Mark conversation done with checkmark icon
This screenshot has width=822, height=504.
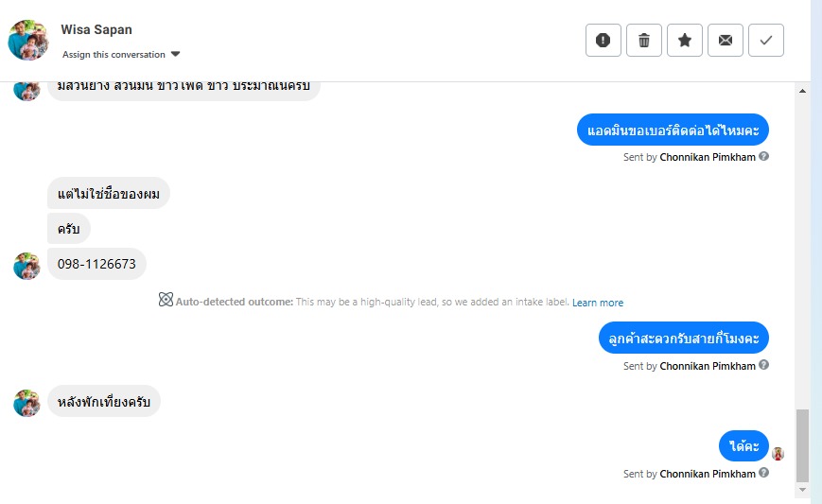766,41
